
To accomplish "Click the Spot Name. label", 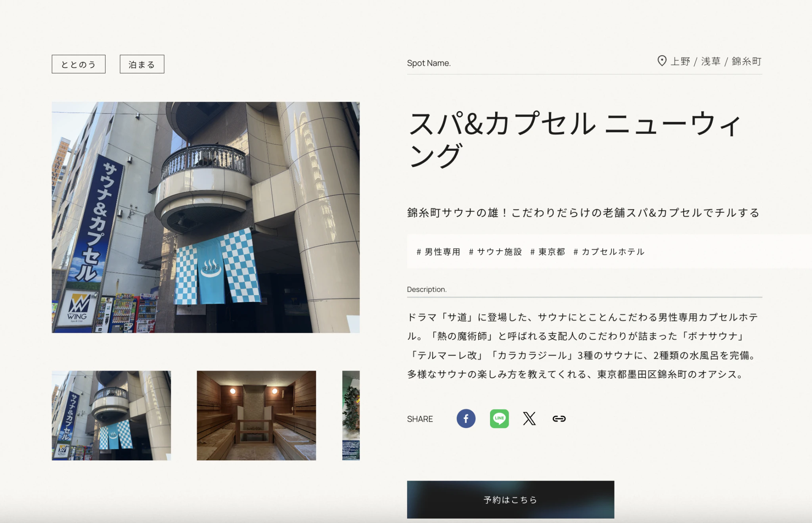I will click(x=429, y=63).
